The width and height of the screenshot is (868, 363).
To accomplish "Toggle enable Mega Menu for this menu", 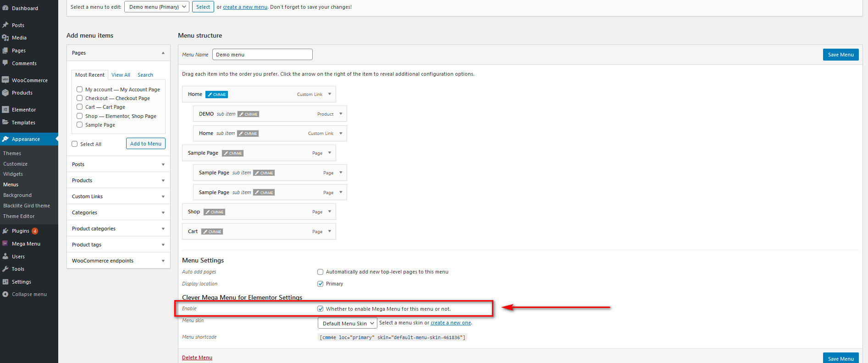I will [x=321, y=309].
